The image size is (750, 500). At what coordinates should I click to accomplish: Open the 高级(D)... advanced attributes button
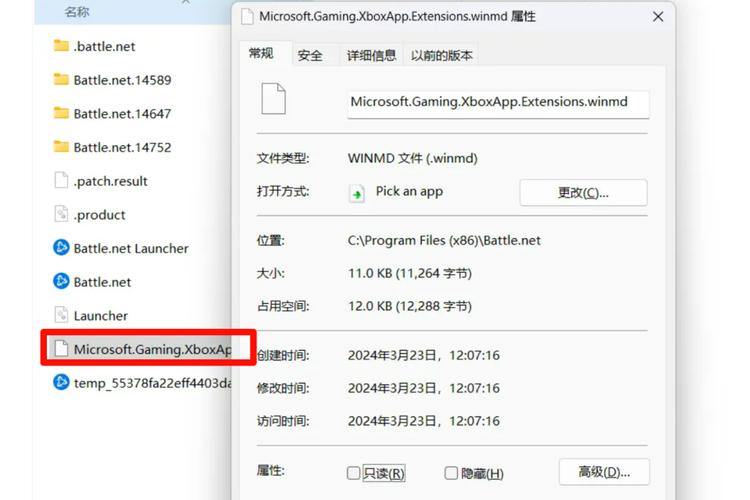[x=604, y=472]
